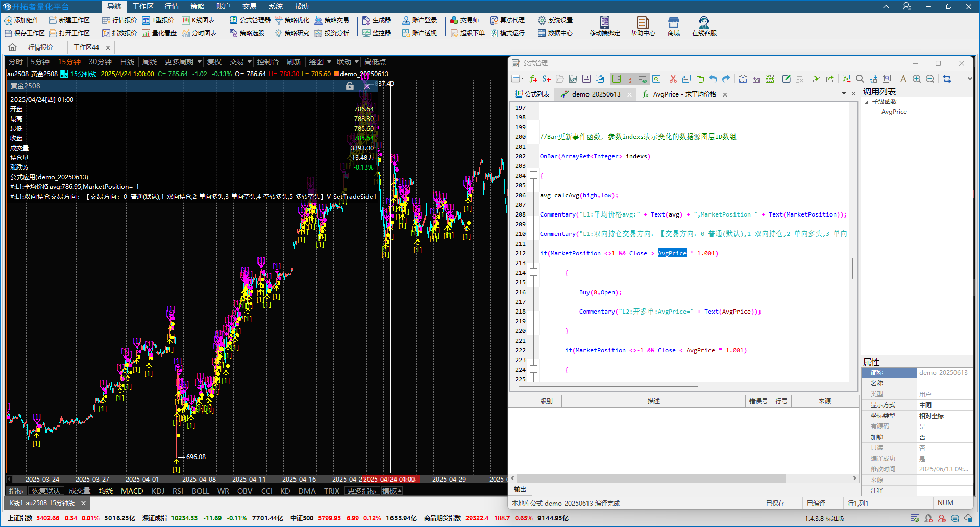Screen dimensions: 980x527
Task: Select the MACD indicator
Action: tap(132, 491)
